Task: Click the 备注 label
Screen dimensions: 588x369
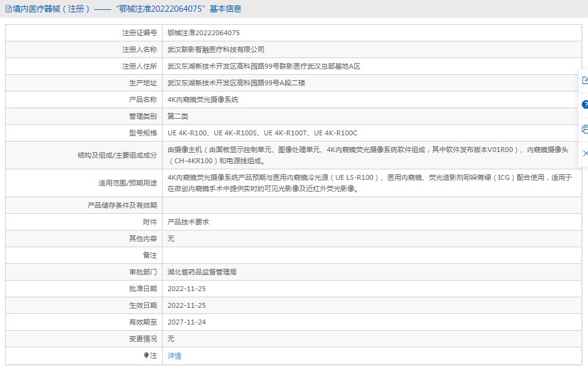Action: point(150,255)
